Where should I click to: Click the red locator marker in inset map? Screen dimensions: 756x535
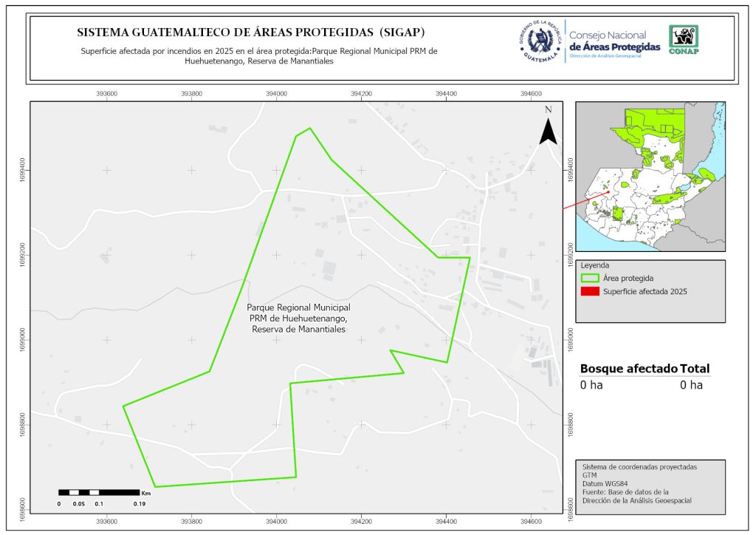click(x=607, y=192)
